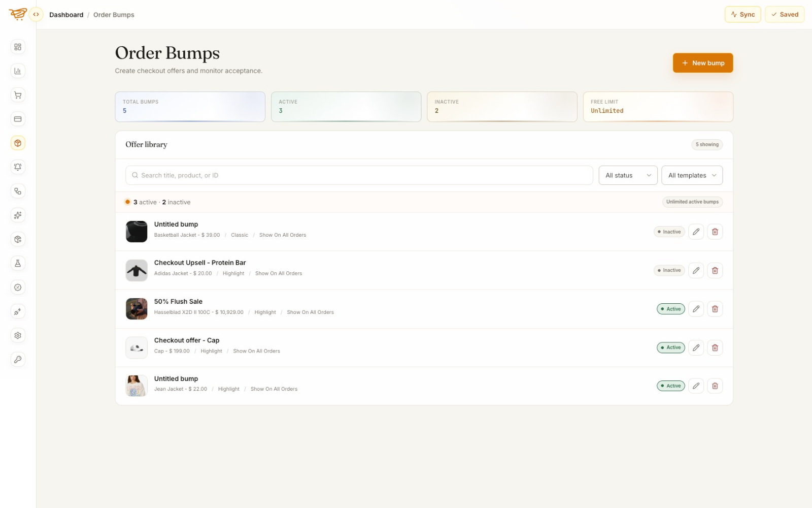Click 'Checkout Upsell - Protein Bar' title
Image resolution: width=812 pixels, height=508 pixels.
(200, 263)
